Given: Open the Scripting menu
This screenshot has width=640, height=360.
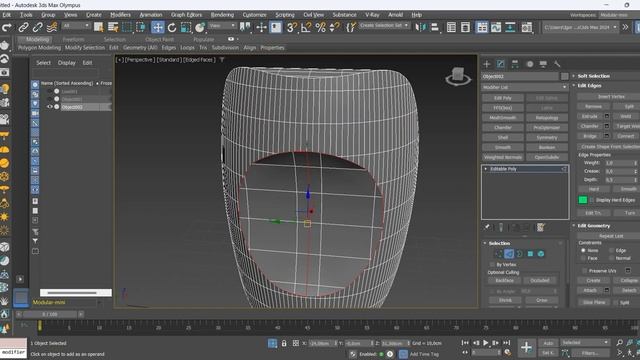Looking at the screenshot, I should pyautogui.click(x=285, y=15).
